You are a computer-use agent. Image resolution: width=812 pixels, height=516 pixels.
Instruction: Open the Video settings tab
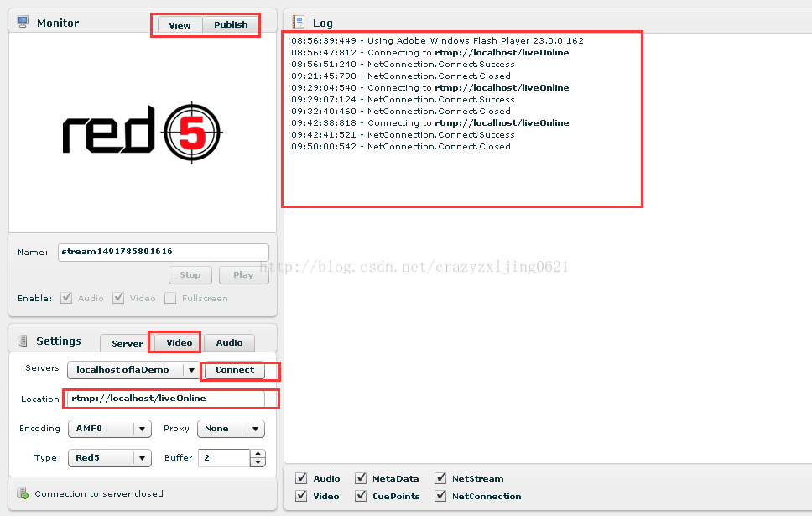(x=180, y=342)
